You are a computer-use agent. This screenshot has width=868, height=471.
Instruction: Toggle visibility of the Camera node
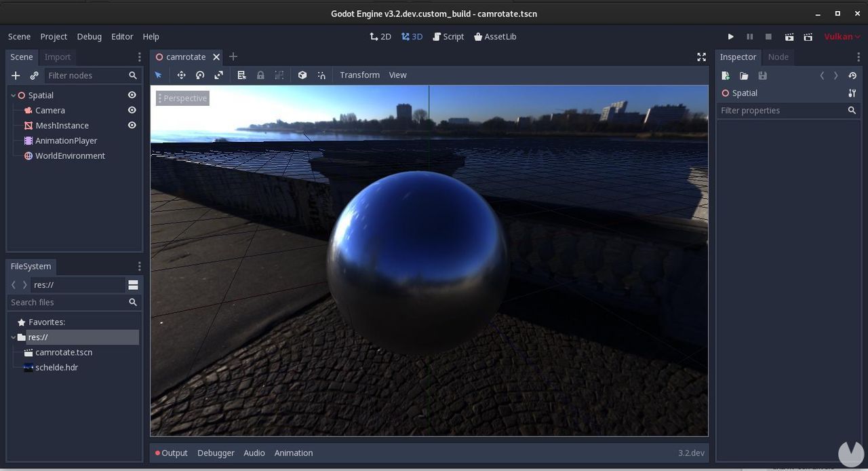[132, 110]
